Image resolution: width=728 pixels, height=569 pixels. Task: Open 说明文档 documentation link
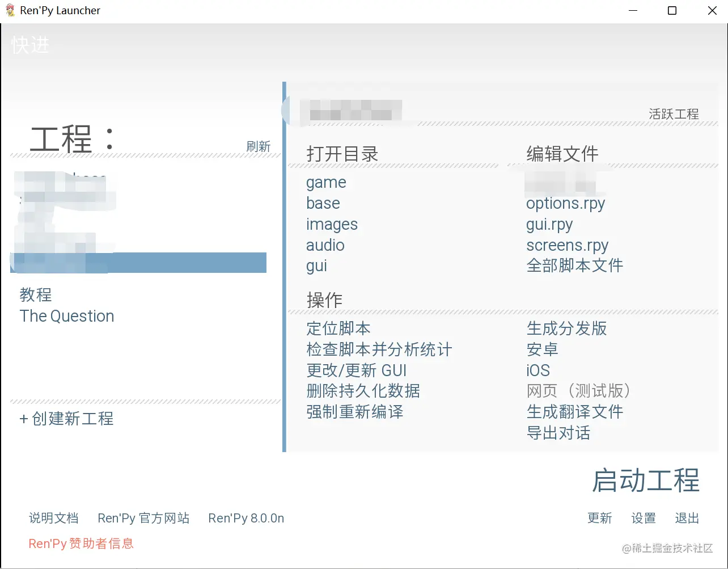tap(53, 518)
